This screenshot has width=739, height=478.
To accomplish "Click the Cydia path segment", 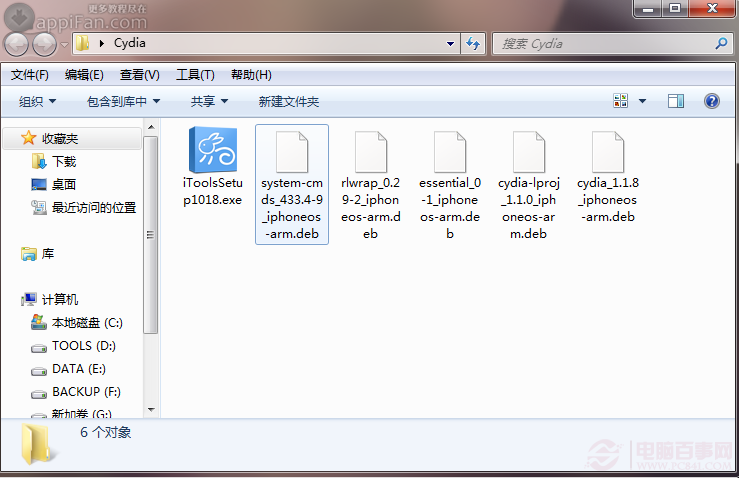I will click(130, 43).
